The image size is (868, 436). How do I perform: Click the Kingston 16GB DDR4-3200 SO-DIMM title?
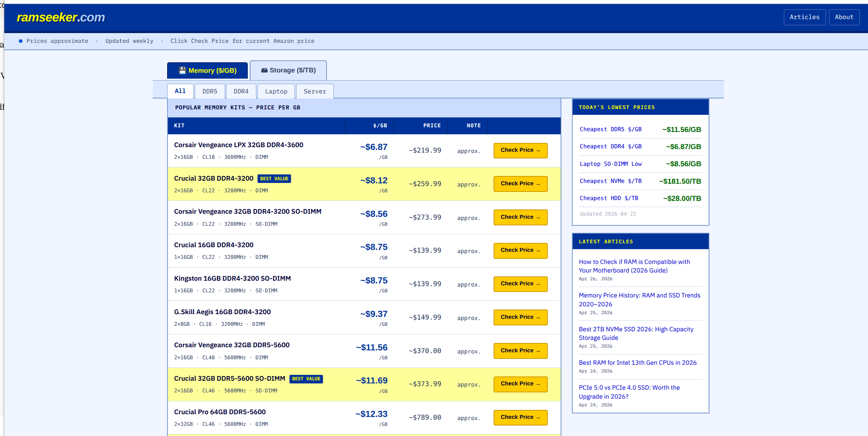[232, 278]
